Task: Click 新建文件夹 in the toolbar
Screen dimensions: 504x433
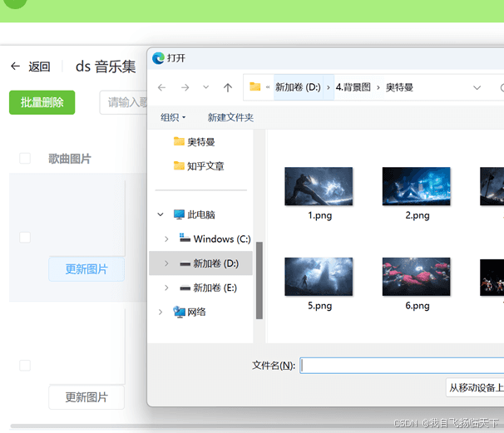Action: pyautogui.click(x=230, y=117)
